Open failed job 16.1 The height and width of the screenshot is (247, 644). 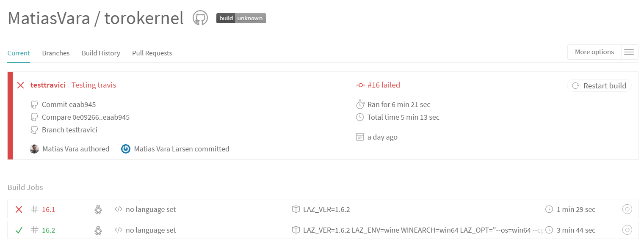click(x=49, y=209)
